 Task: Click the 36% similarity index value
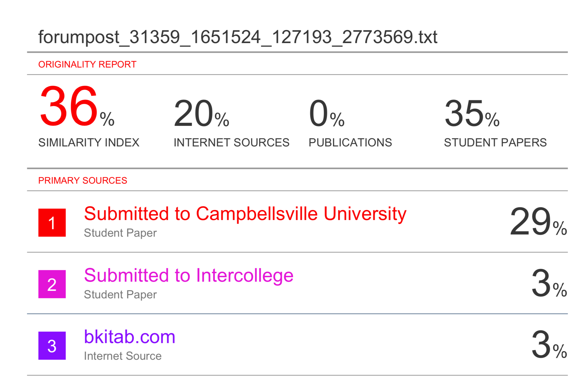pos(77,107)
